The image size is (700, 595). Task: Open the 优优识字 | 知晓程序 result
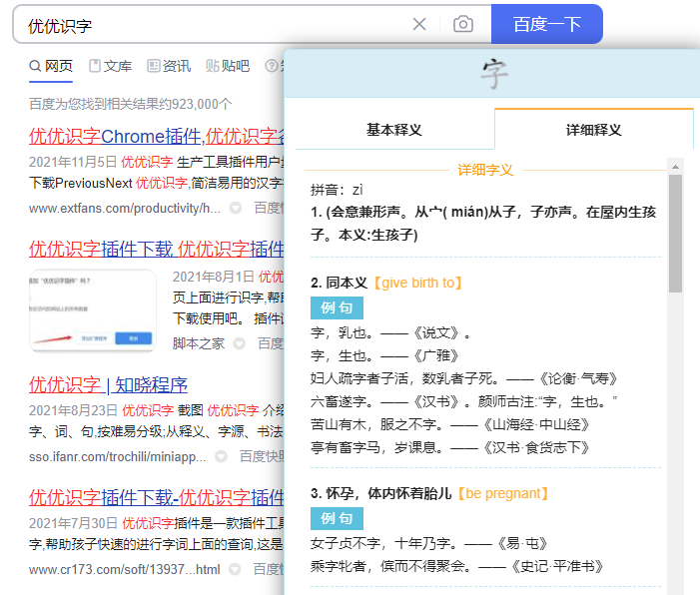click(108, 384)
